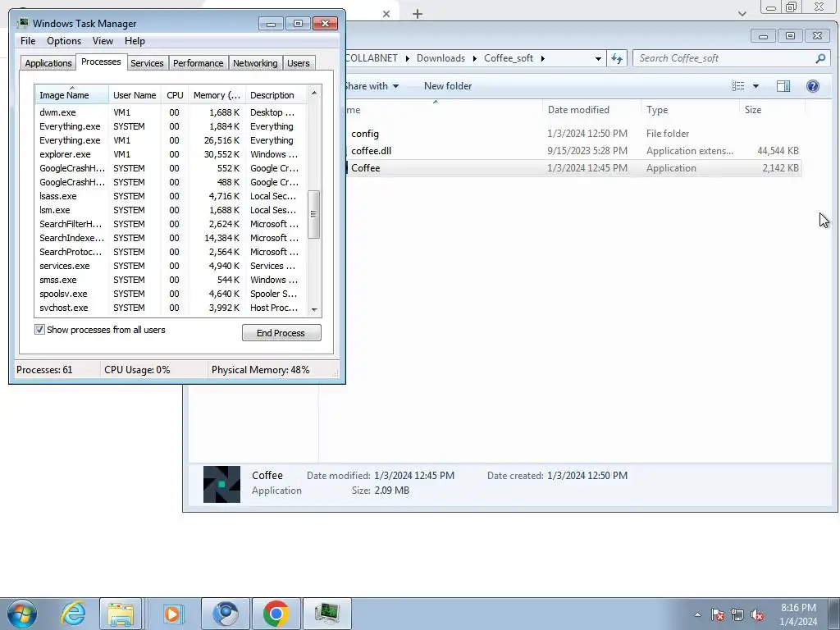Screen dimensions: 840x630
Task: Show hidden tray icons arrow
Action: 697,615
